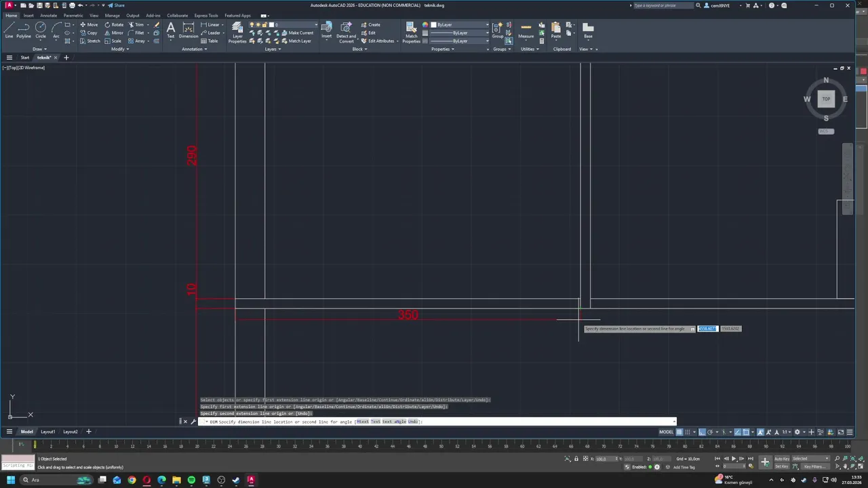868x488 pixels.
Task: Toggle isometric drafting in status bar
Action: (723, 432)
